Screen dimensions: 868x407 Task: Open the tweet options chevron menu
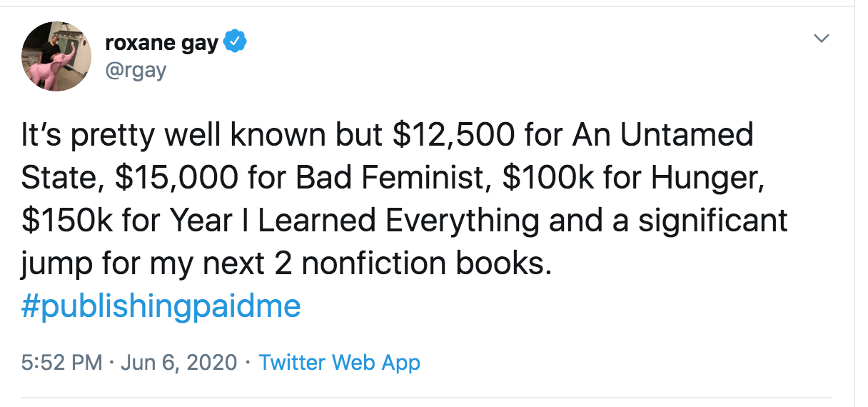click(822, 38)
